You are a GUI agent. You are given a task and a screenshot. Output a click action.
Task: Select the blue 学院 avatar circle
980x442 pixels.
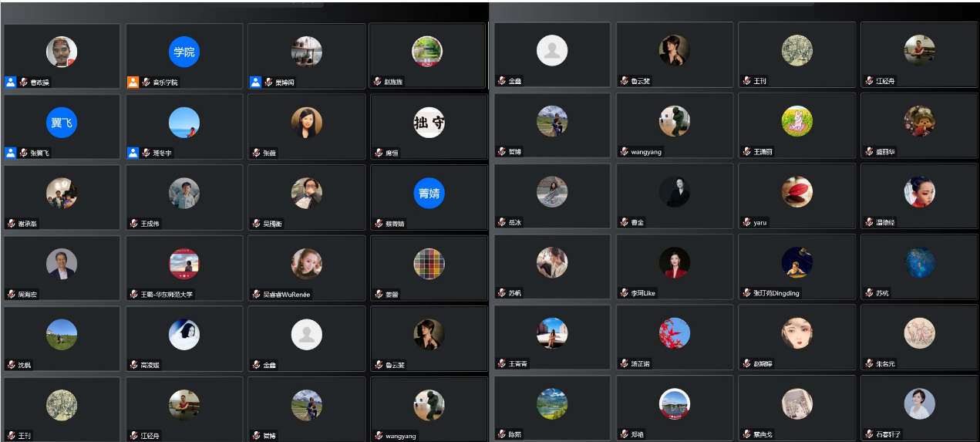[x=184, y=52]
